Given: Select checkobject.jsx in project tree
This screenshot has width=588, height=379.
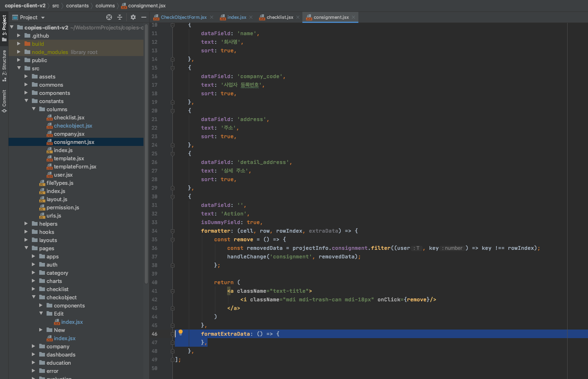Looking at the screenshot, I should 73,126.
